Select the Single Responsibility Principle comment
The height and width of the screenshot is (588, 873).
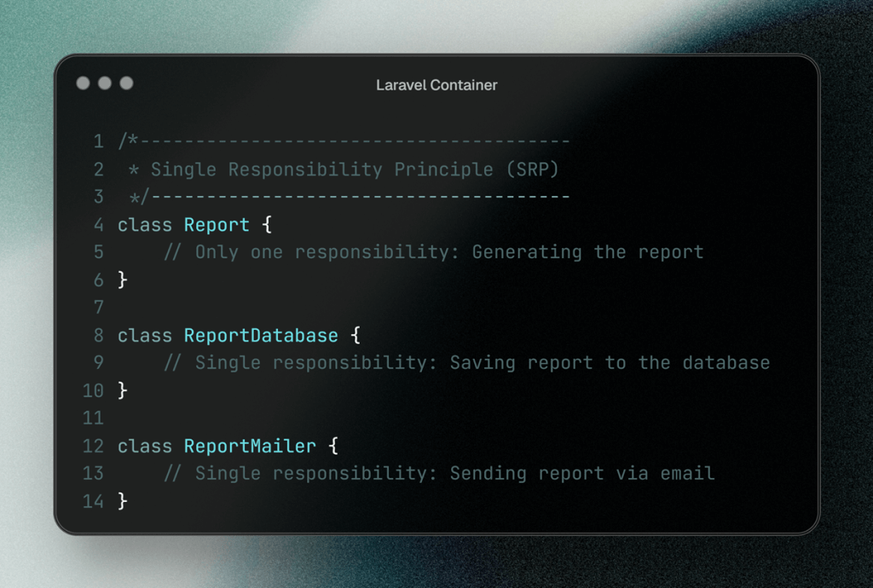[x=343, y=169]
